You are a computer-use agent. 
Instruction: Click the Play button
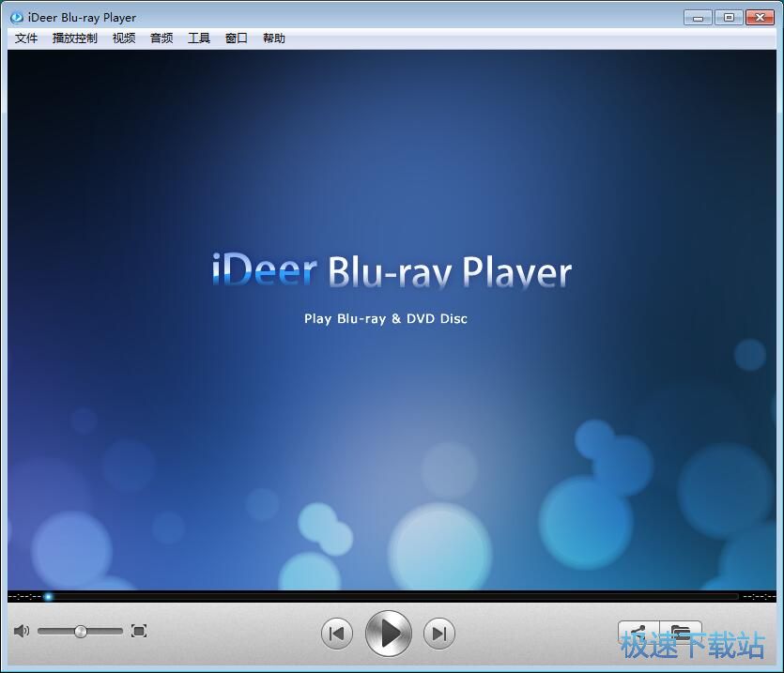click(x=389, y=634)
